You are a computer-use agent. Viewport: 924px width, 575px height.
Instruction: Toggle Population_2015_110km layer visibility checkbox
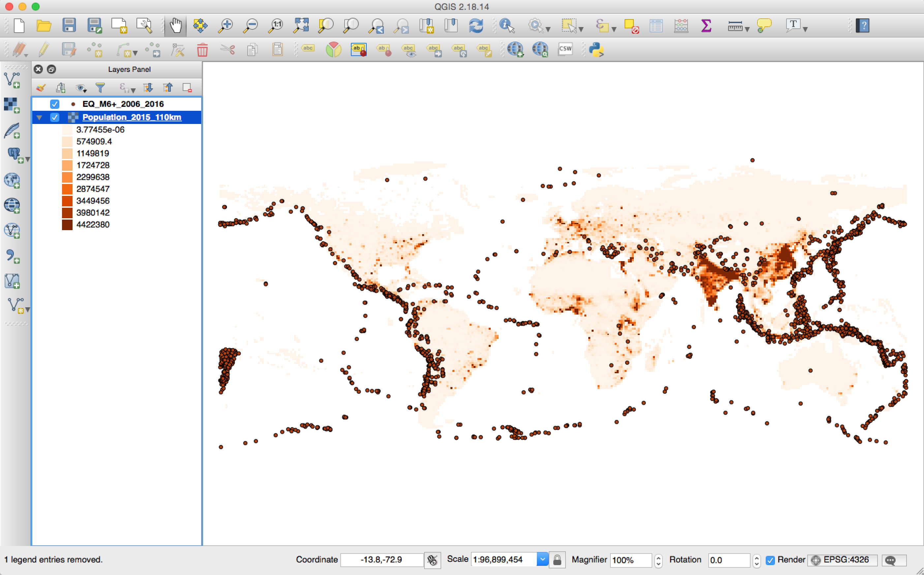click(x=55, y=117)
